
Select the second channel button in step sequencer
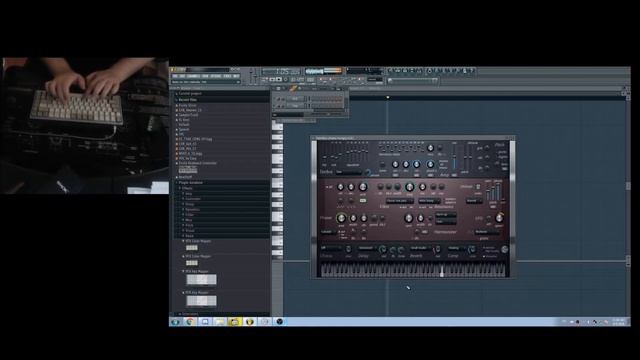tap(295, 105)
